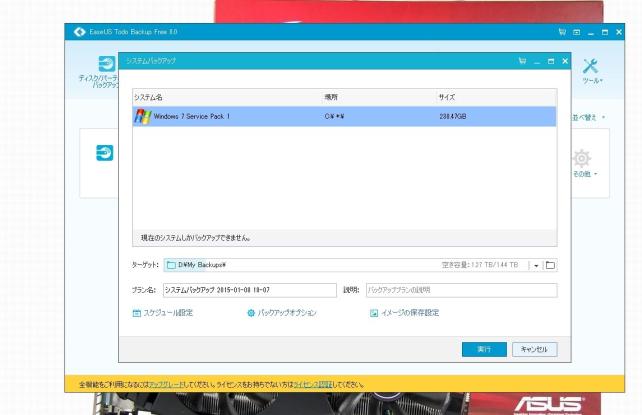Image resolution: width=642 pixels, height=415 pixels.
Task: Click the backup options gear icon
Action: pos(251,313)
